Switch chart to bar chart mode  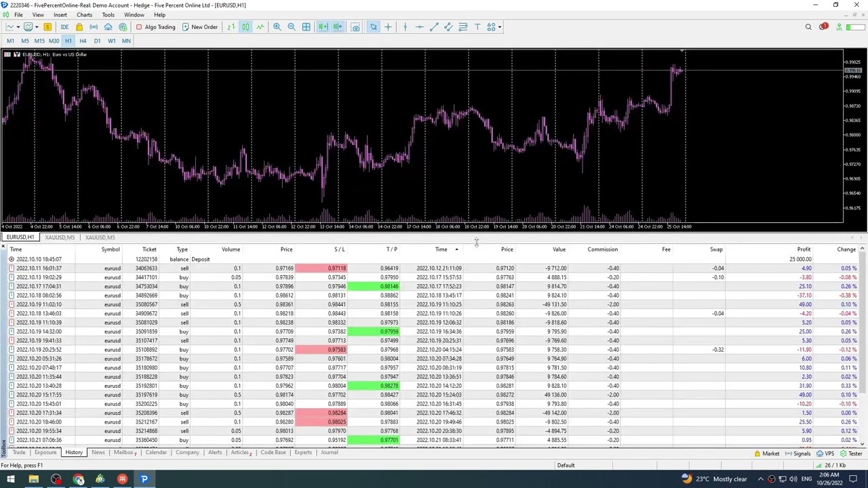231,27
